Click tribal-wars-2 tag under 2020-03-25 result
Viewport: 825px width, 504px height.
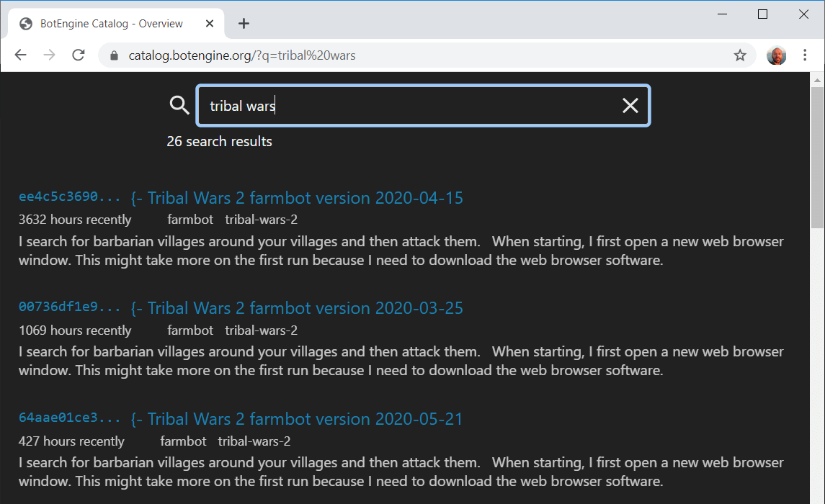coord(261,330)
